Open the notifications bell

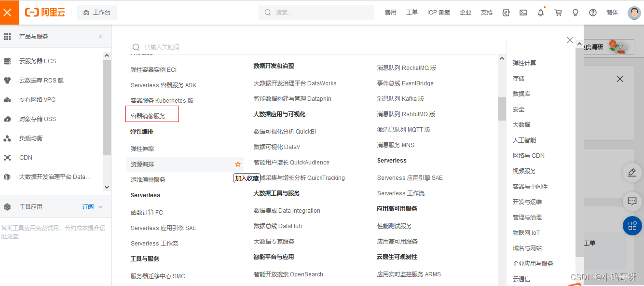coord(541,13)
